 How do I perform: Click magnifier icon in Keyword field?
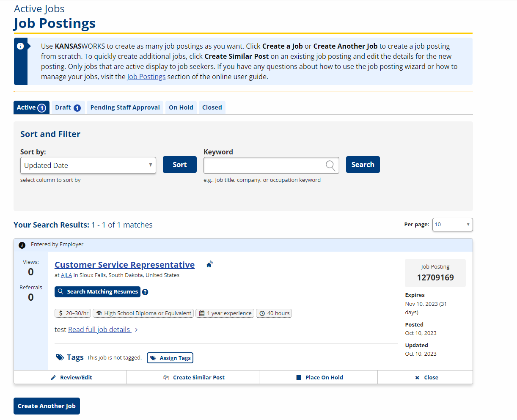(x=330, y=165)
